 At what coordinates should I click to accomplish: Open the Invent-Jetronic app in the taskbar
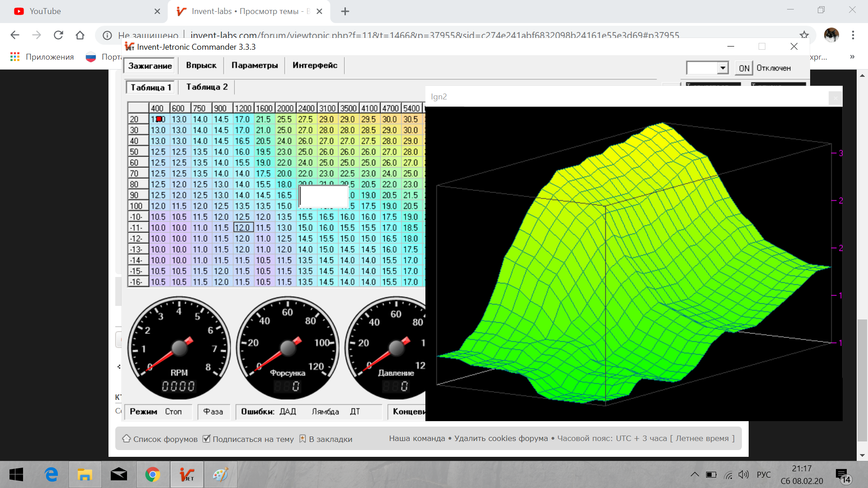pyautogui.click(x=186, y=474)
